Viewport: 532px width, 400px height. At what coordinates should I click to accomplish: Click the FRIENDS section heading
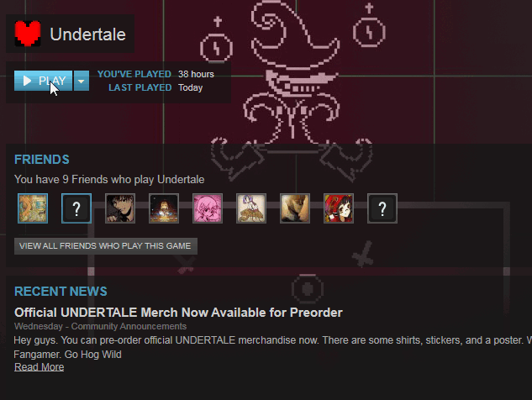[x=42, y=160]
